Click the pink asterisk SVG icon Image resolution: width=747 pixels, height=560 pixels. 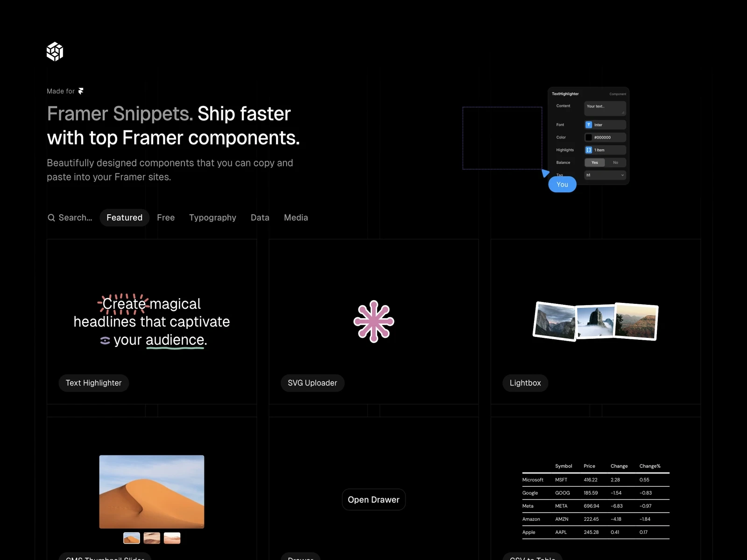coord(373,322)
